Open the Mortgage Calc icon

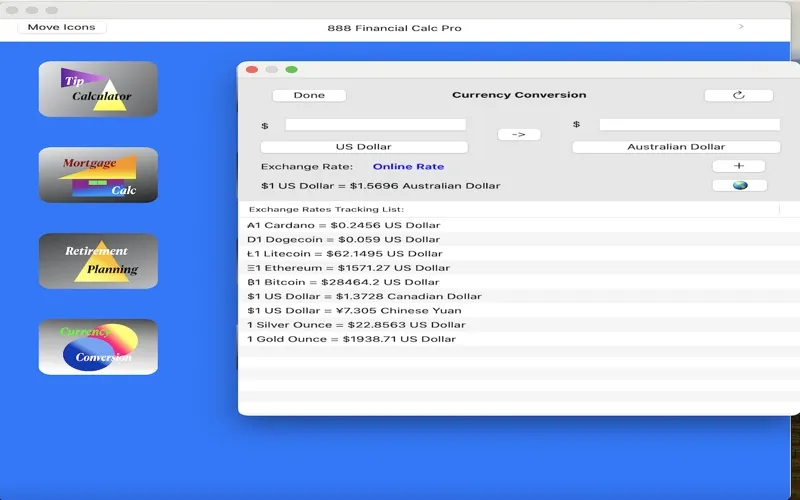coord(98,175)
